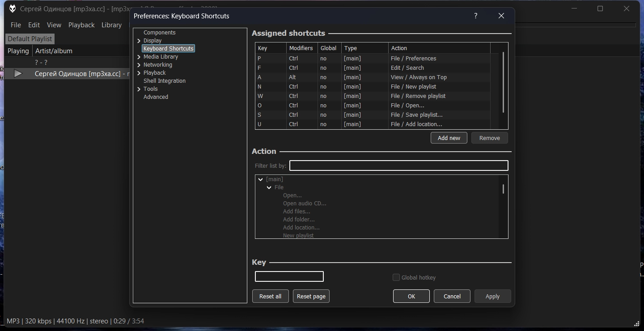Collapse the [main] action group
Screen dimensions: 644x331
(x=260, y=179)
